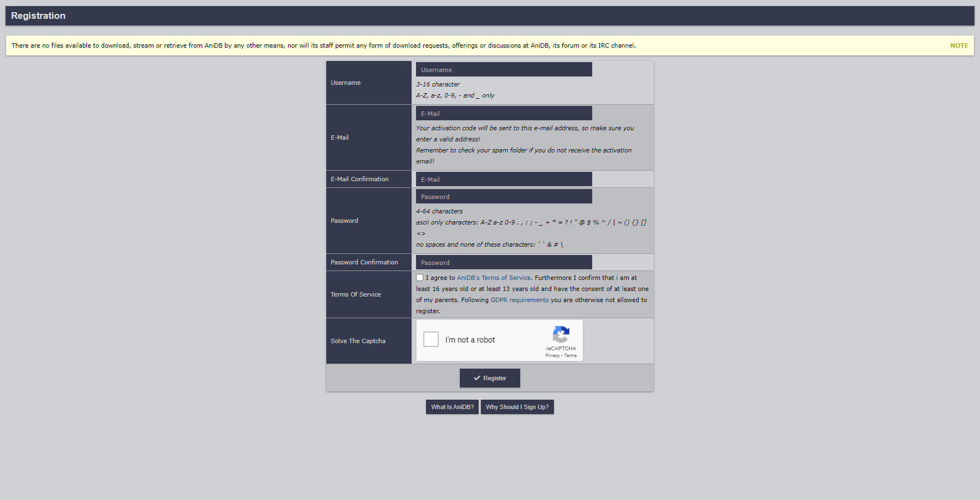
Task: Click the 'E-Mail Confirmation' row label
Action: click(360, 179)
